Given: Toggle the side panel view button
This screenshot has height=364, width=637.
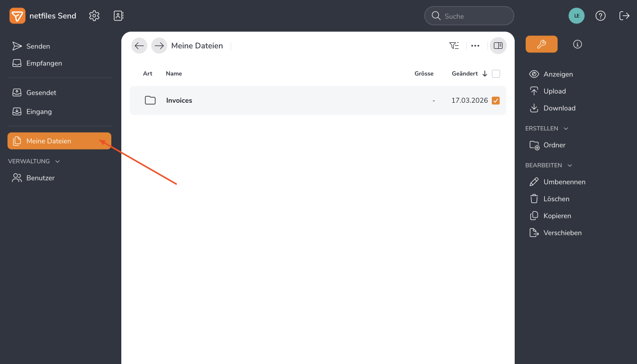Looking at the screenshot, I should (x=498, y=46).
